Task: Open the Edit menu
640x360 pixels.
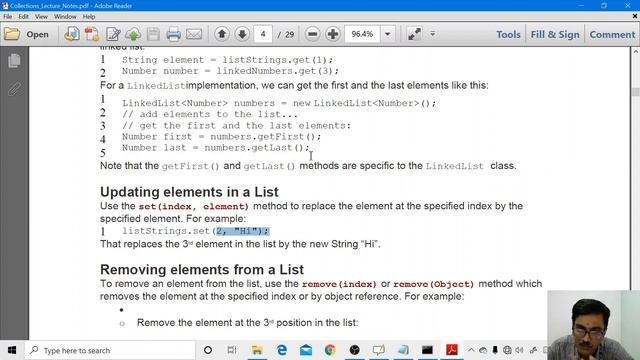Action: coord(23,17)
